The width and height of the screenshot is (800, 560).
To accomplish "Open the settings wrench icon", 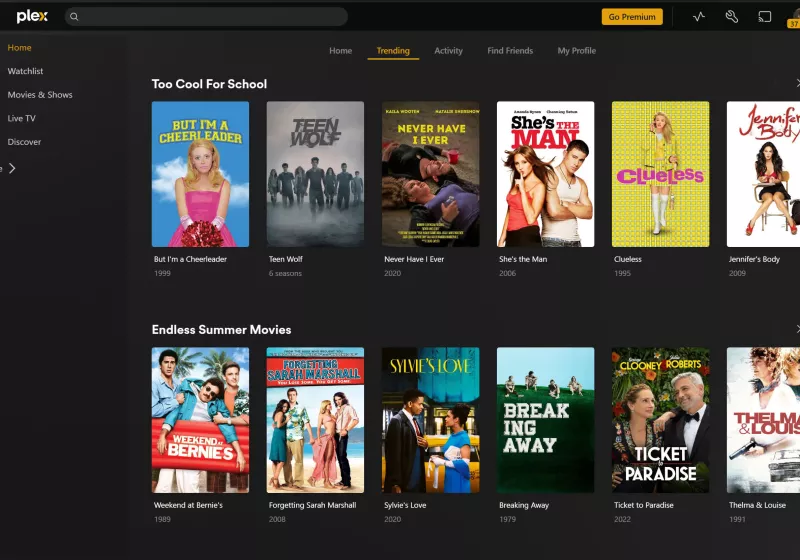I will point(732,17).
